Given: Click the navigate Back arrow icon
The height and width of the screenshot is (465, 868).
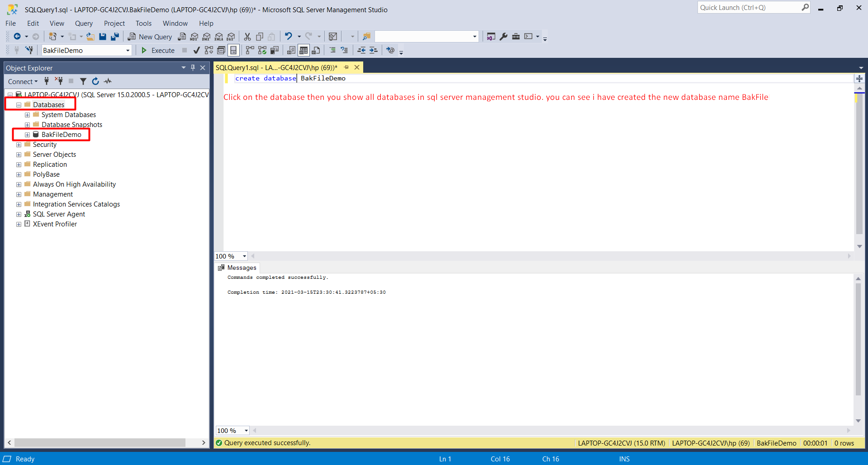Looking at the screenshot, I should [17, 37].
